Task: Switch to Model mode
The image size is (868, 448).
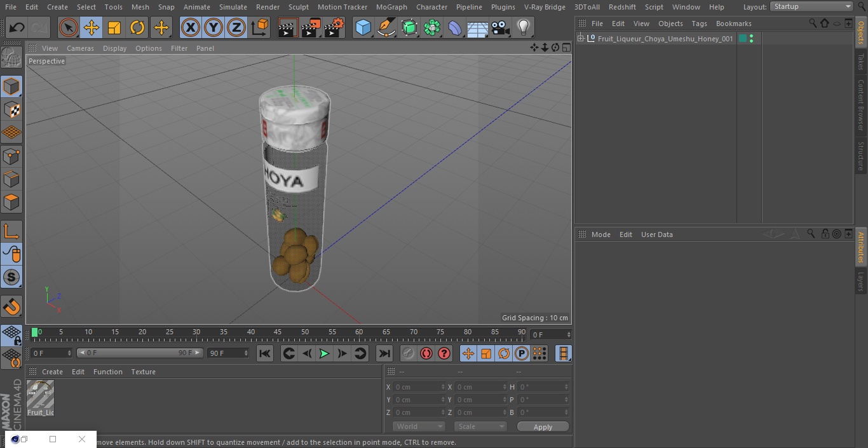Action: pyautogui.click(x=11, y=86)
